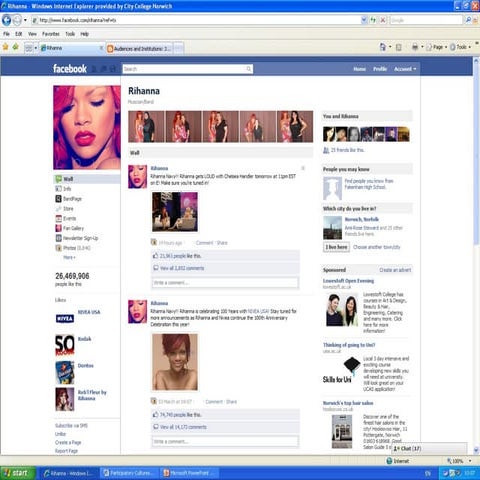Click the Refresh icon beside address bar

(x=373, y=20)
